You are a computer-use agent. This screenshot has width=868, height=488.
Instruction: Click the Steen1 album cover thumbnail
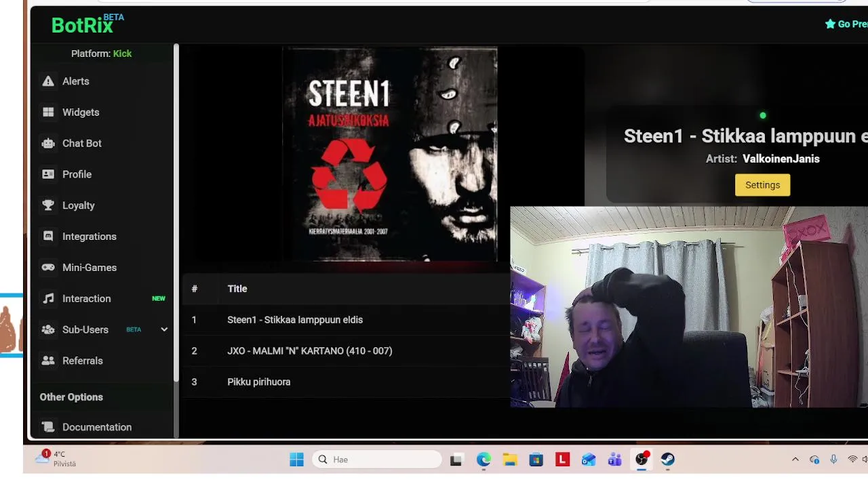click(x=389, y=154)
